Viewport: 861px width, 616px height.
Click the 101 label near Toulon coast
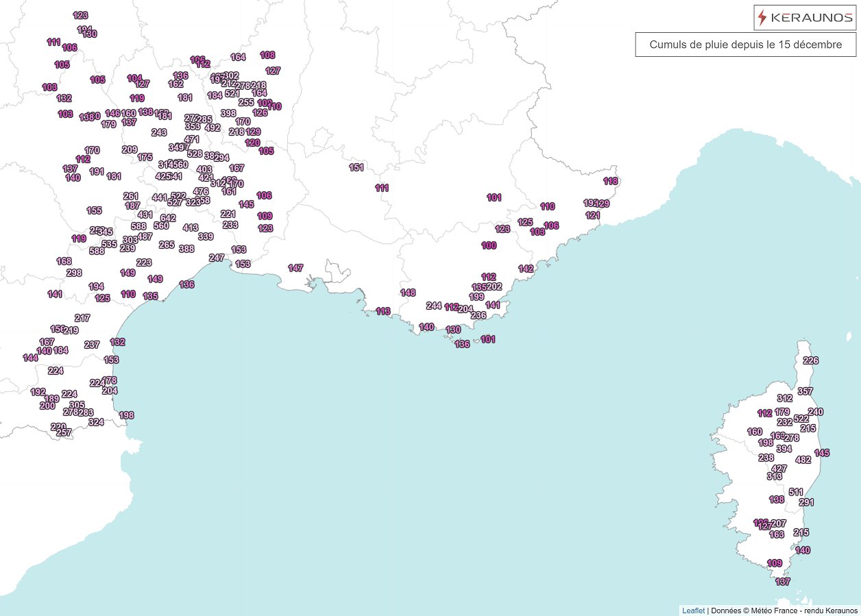pyautogui.click(x=488, y=338)
